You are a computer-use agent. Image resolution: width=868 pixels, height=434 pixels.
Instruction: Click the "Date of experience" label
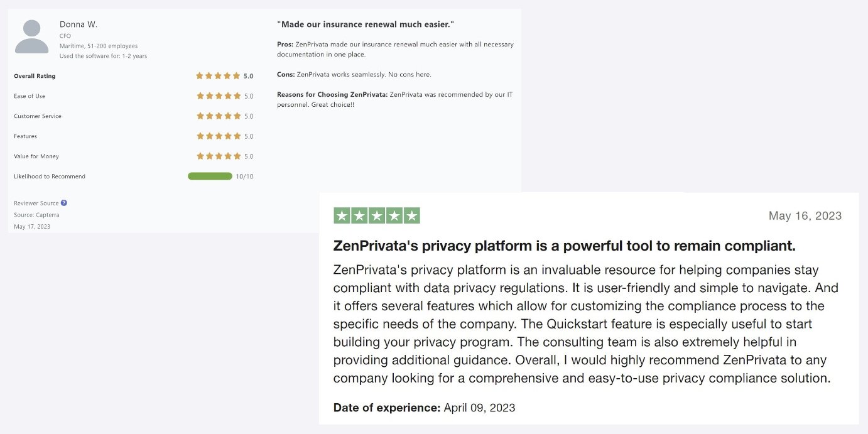click(x=386, y=408)
